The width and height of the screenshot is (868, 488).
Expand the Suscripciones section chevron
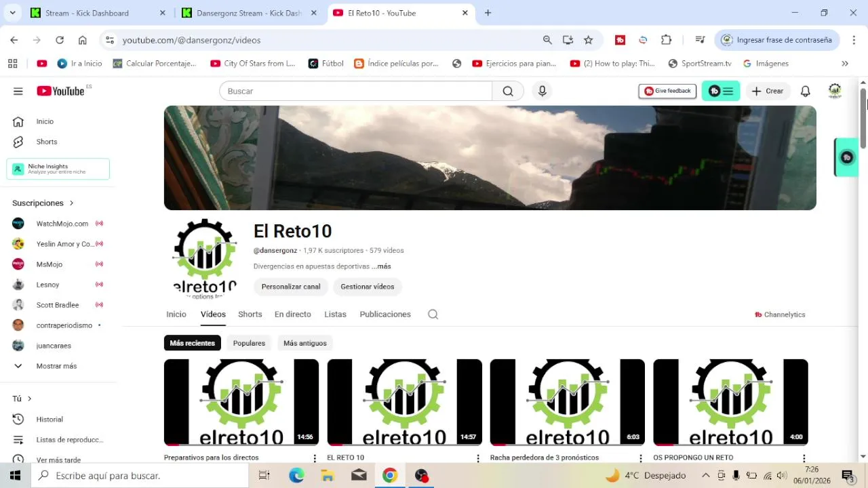[71, 203]
